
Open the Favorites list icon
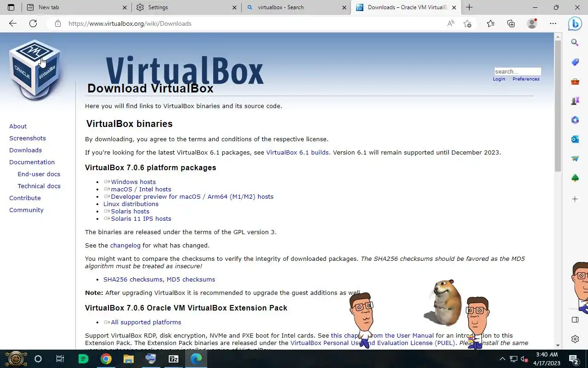pyautogui.click(x=491, y=23)
